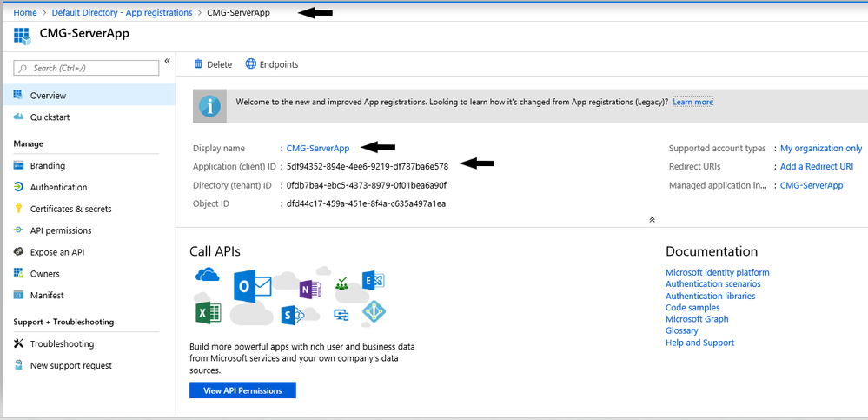Click the Expose an API cloud icon
The height and width of the screenshot is (420, 868).
pos(18,251)
